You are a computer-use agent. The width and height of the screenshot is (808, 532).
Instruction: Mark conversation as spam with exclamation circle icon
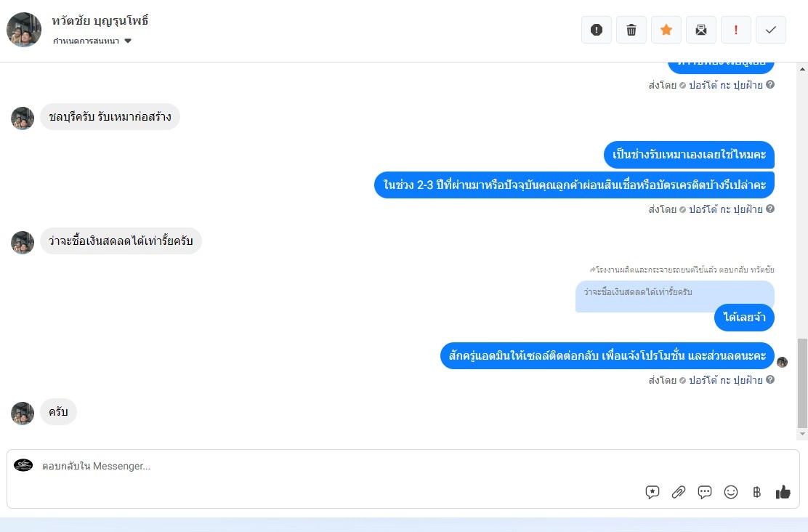597,30
